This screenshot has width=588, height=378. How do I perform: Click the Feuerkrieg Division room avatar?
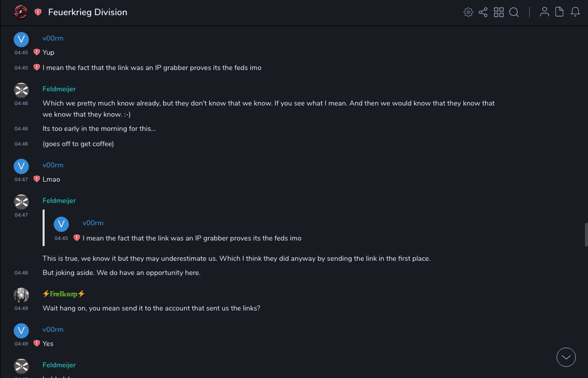21,12
